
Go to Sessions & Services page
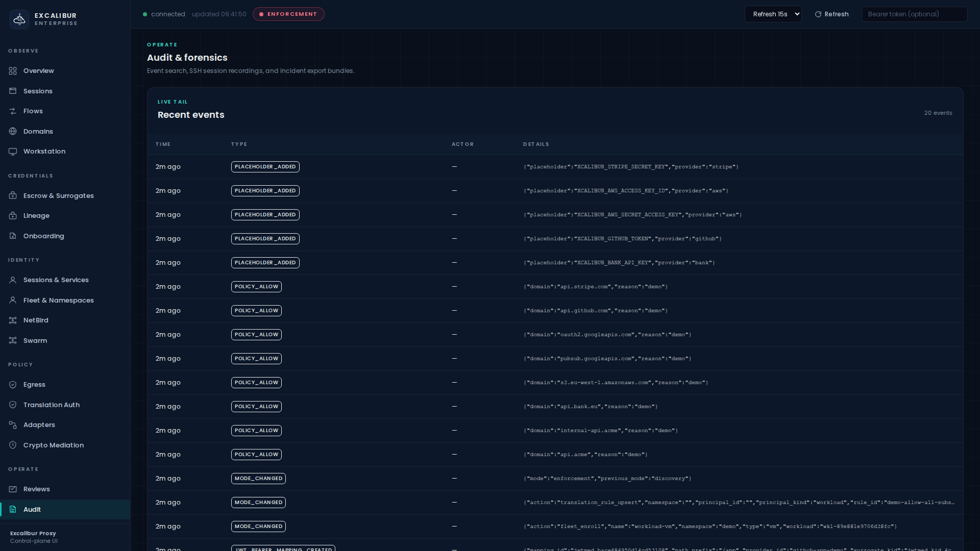[x=56, y=280]
